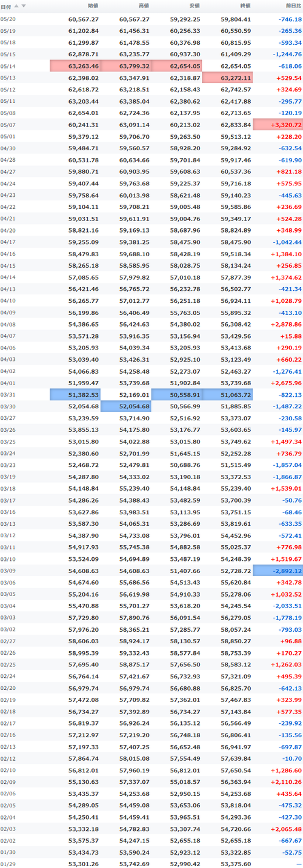Select the blue highlighted 51,382.53 open cell
Image resolution: width=303 pixels, height=868 pixels.
75,394
